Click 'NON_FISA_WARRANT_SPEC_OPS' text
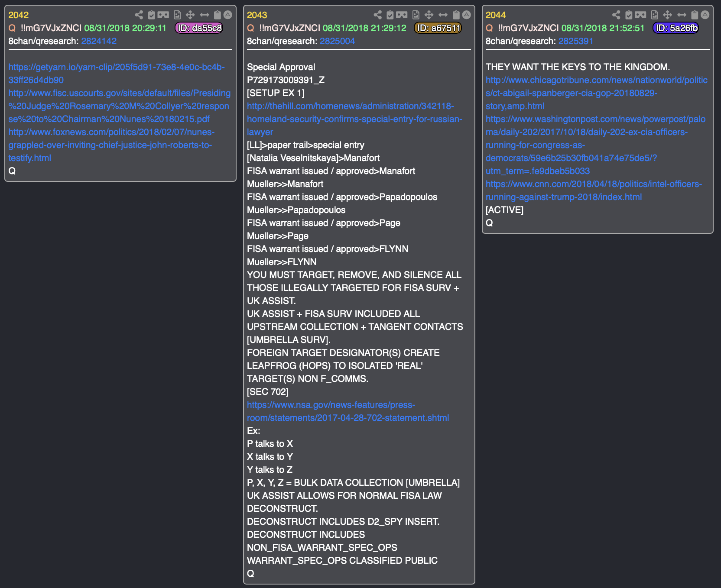The width and height of the screenshot is (721, 588). (322, 548)
